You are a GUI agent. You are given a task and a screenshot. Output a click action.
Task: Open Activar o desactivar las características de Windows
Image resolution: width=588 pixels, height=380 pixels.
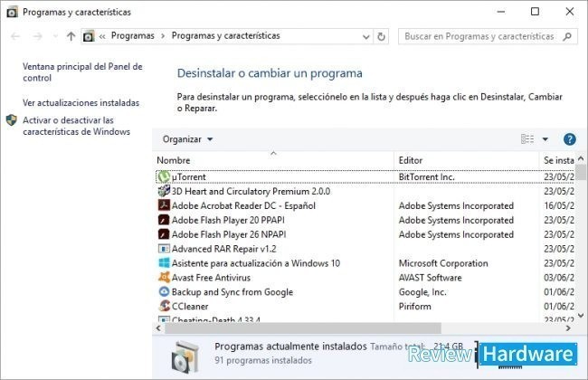(77, 126)
